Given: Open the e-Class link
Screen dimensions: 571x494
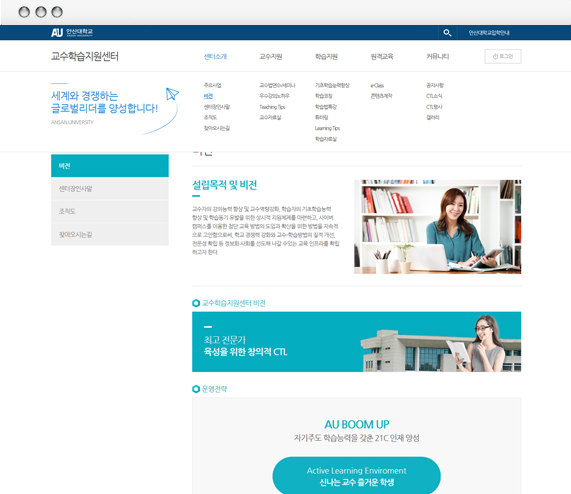Looking at the screenshot, I should [377, 86].
